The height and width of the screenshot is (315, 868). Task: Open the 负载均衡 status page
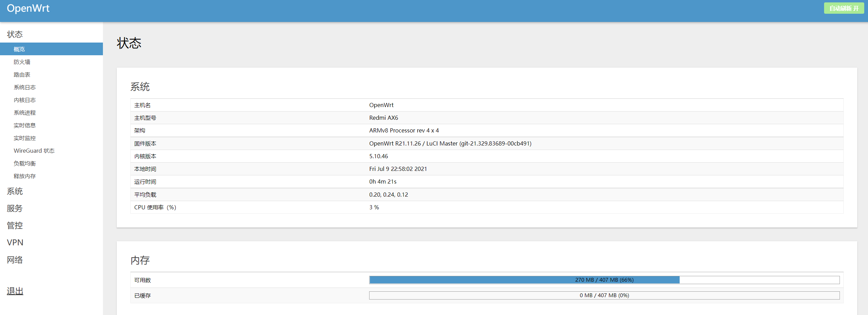click(x=25, y=163)
